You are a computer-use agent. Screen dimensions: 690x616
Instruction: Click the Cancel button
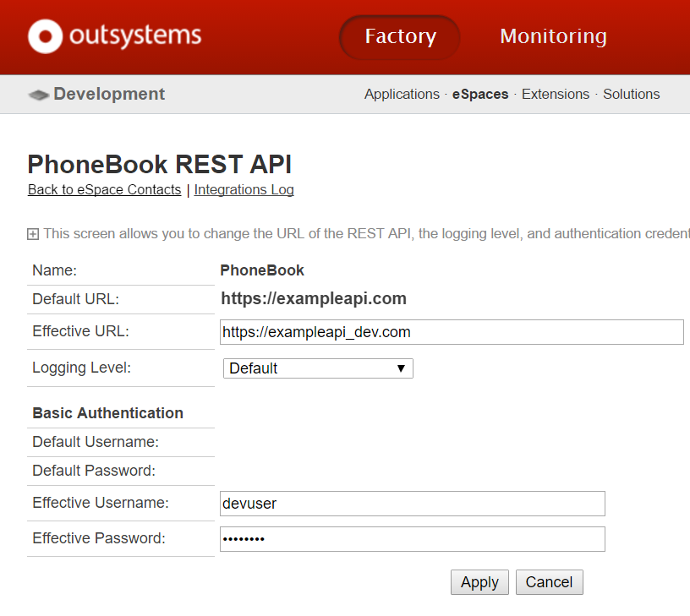coord(549,582)
